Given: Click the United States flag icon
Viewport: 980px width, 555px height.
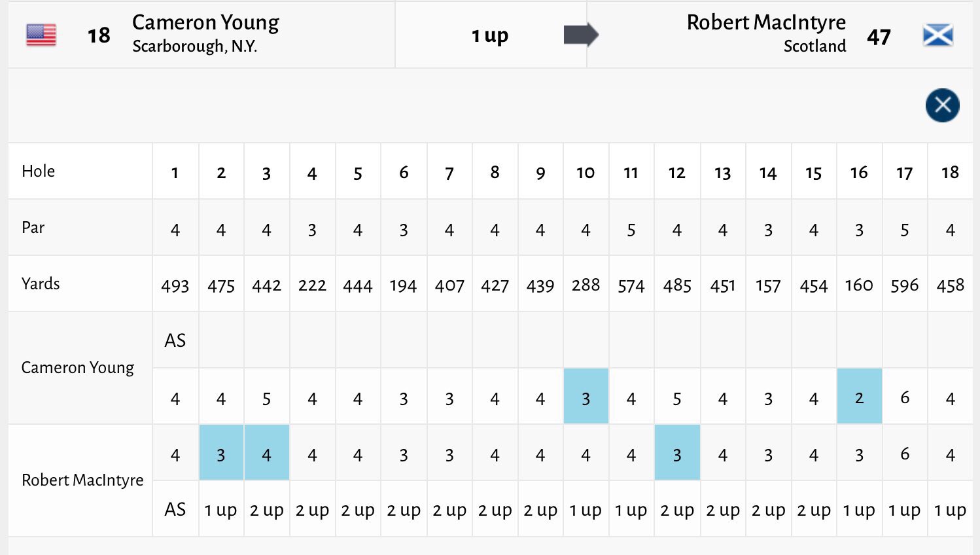Looking at the screenshot, I should coord(41,35).
